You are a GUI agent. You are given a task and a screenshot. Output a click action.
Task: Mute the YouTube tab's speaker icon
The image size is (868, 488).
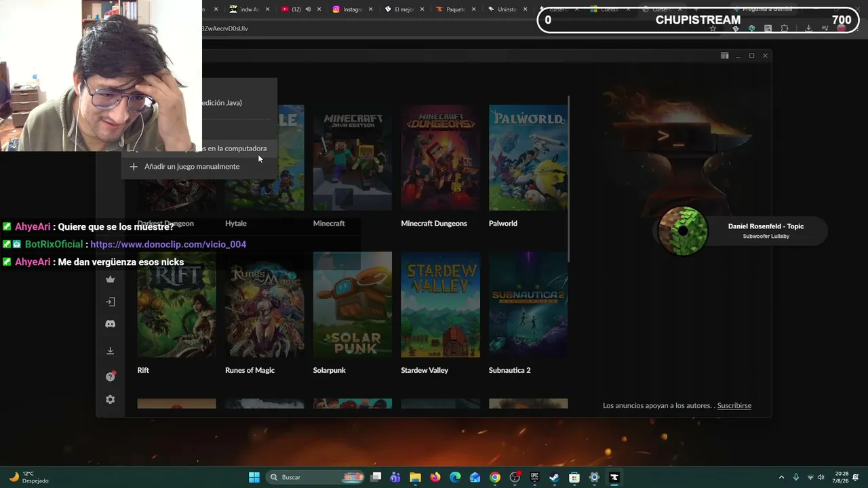pos(308,9)
